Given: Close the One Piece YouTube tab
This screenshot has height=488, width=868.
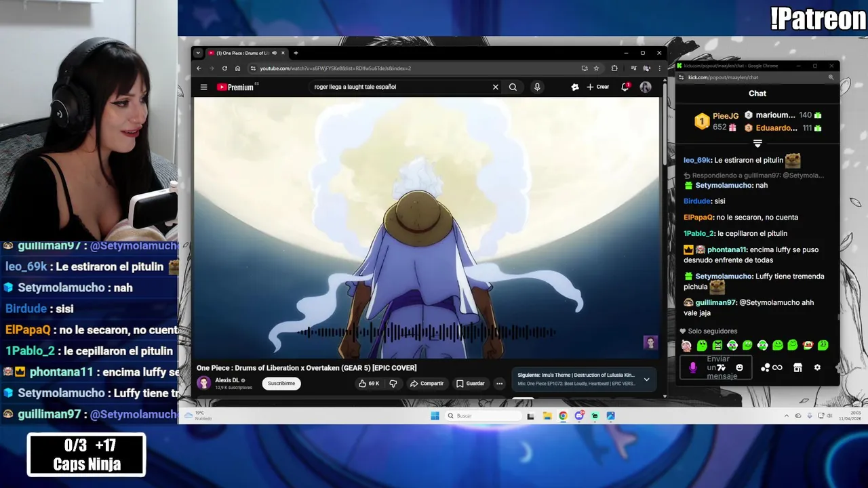Looking at the screenshot, I should 283,53.
